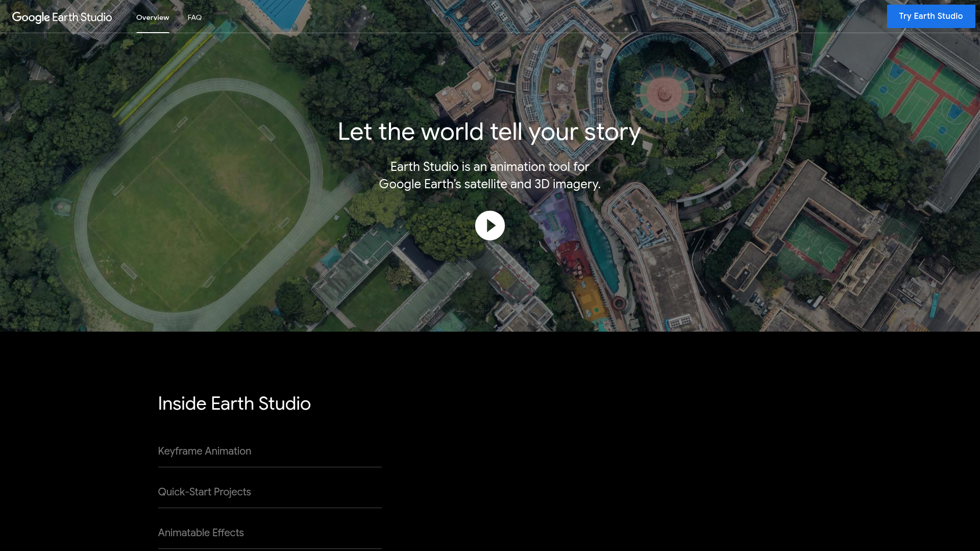The image size is (980, 551).
Task: Expand the Animatable Effects section
Action: (270, 533)
